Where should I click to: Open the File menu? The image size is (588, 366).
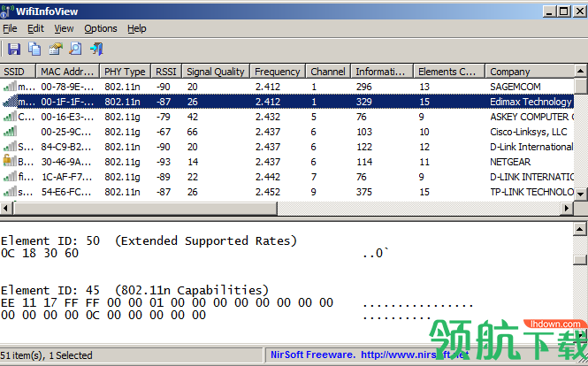click(x=10, y=28)
